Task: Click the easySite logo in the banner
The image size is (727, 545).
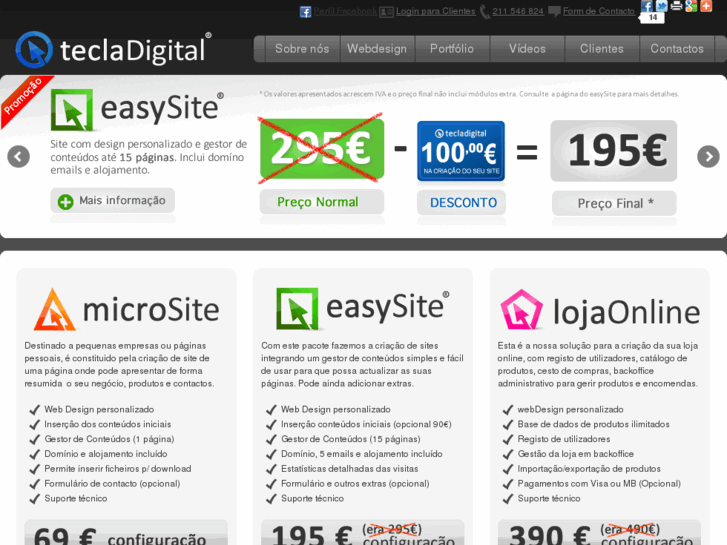Action: [137, 109]
